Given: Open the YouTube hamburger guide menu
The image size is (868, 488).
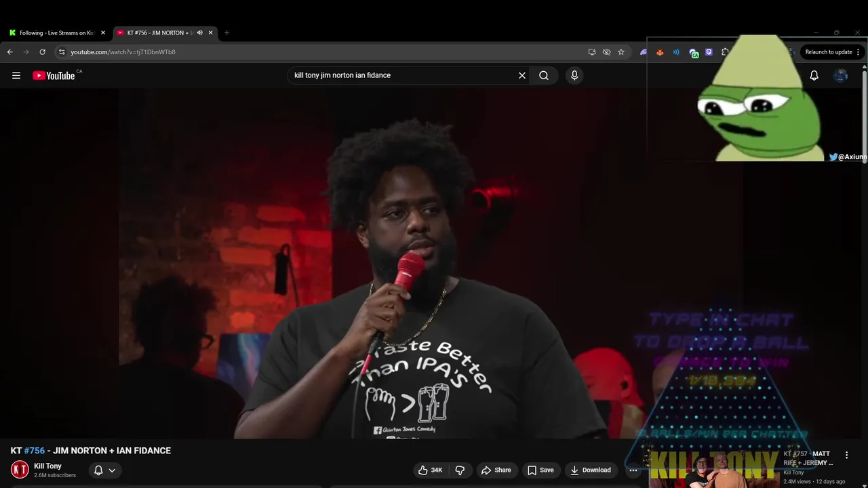Looking at the screenshot, I should click(x=16, y=75).
